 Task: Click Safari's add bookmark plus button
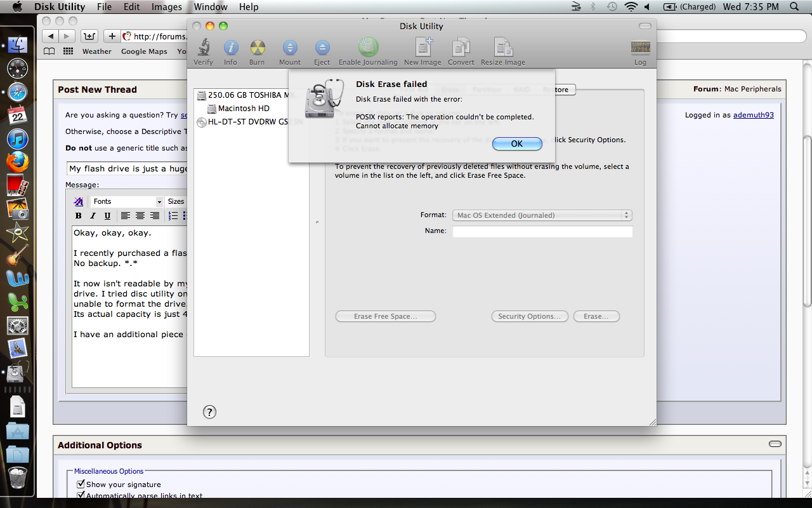click(x=112, y=36)
